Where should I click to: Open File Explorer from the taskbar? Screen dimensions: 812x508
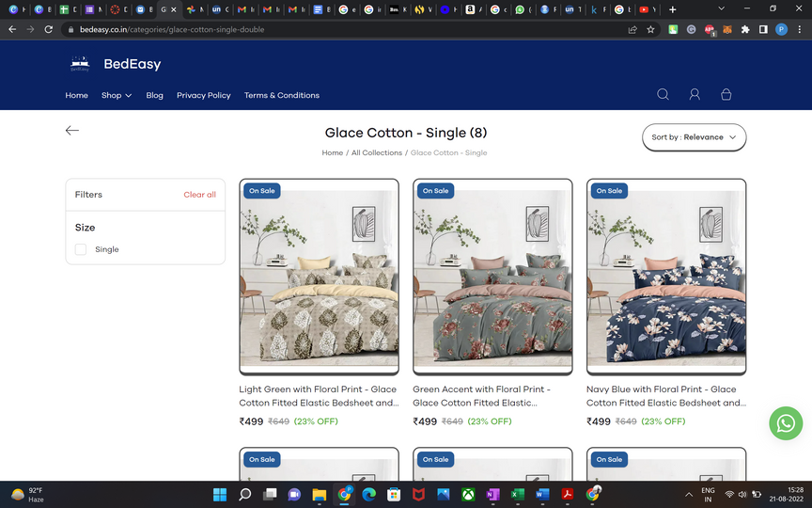[x=319, y=495]
